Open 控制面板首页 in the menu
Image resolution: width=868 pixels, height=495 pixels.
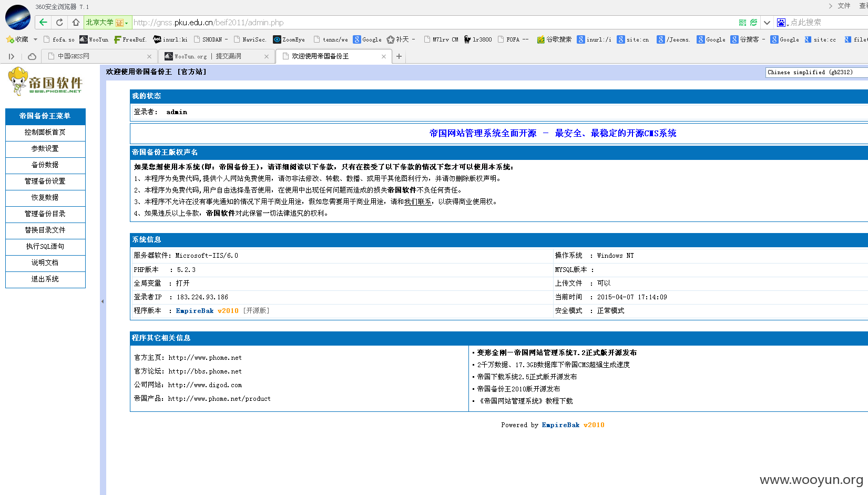[x=45, y=133]
